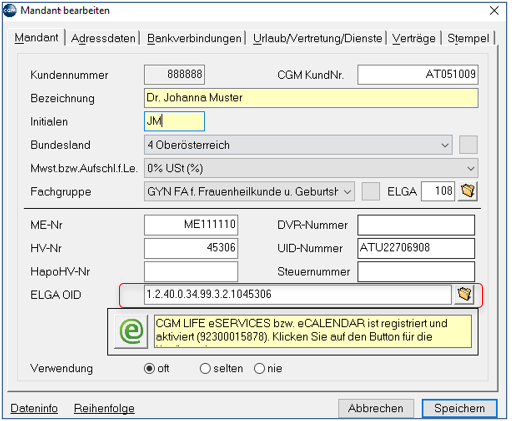Click the ELGA folder icon next to 108
The height and width of the screenshot is (421, 512).
[468, 191]
